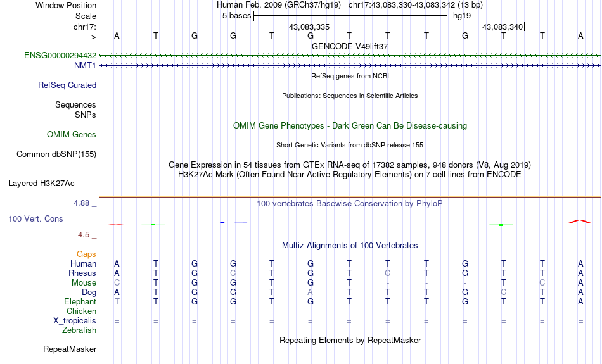Click the Scale label
The height and width of the screenshot is (364, 602).
[86, 16]
